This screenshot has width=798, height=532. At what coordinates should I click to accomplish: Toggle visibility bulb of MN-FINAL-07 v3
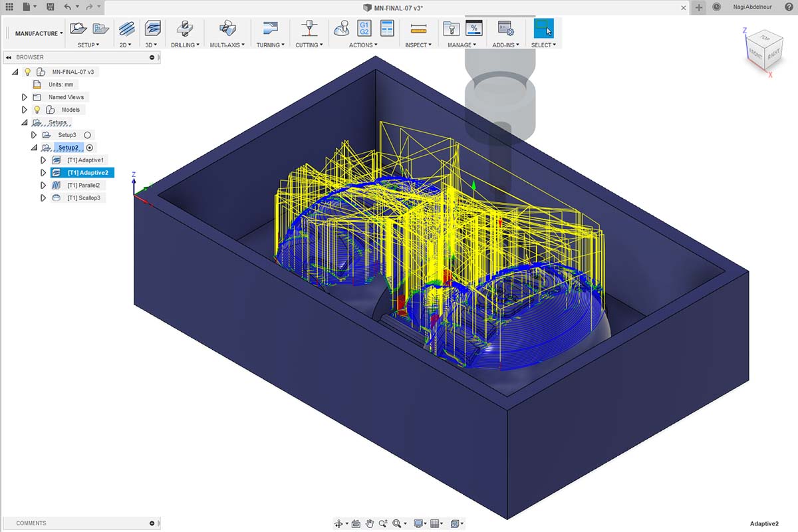27,72
